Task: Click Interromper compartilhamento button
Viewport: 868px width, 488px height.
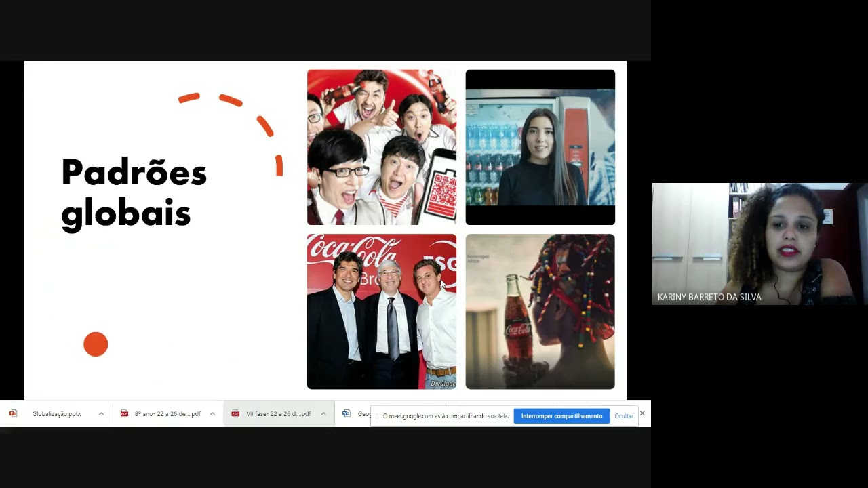Action: click(x=561, y=416)
